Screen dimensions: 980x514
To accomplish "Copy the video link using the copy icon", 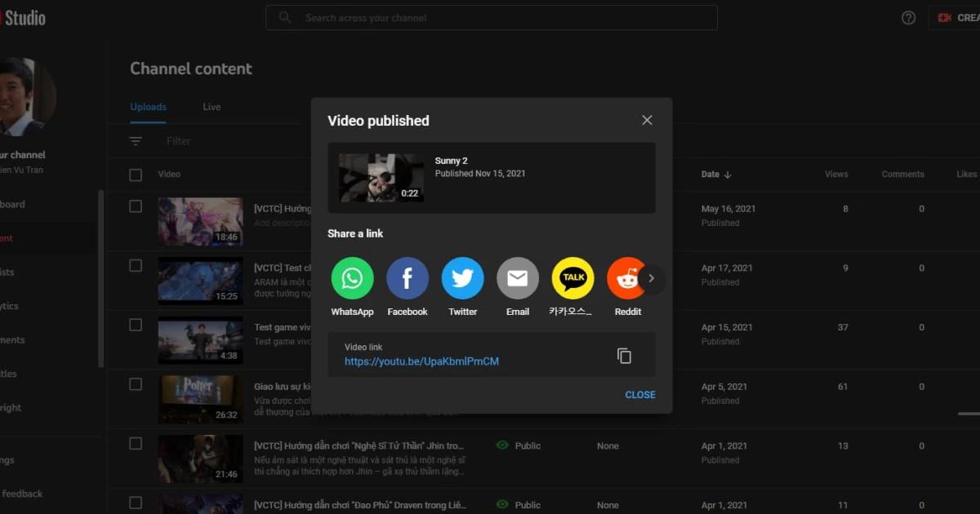I will click(624, 356).
